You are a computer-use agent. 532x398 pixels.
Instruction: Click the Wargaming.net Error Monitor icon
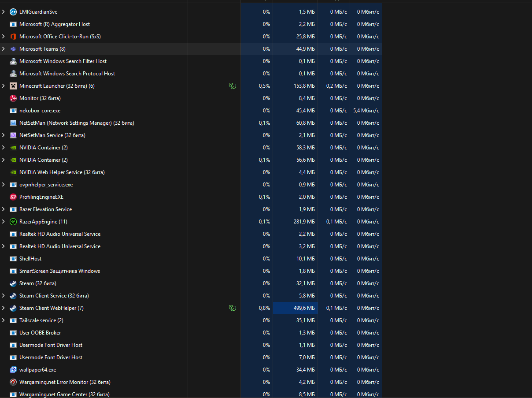coord(13,382)
